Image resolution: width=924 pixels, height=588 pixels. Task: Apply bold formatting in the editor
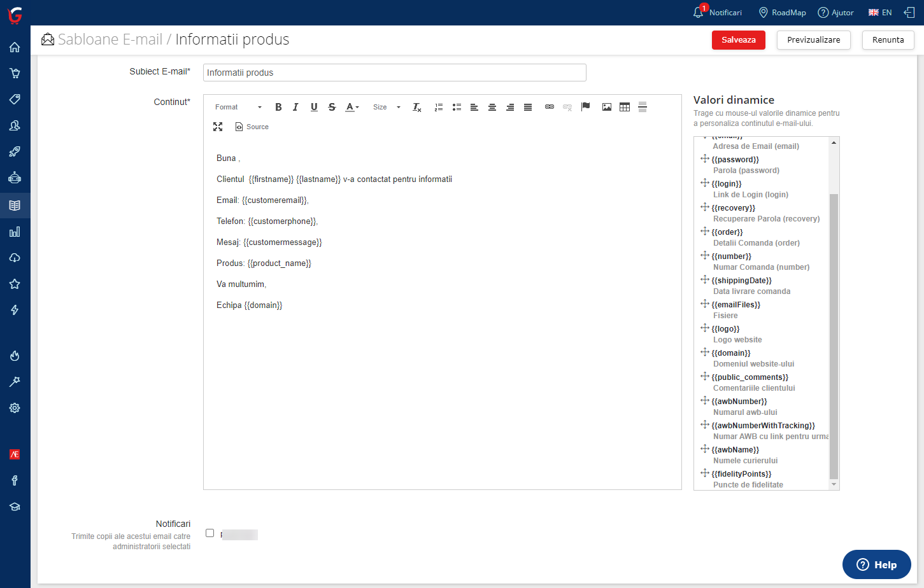[278, 107]
